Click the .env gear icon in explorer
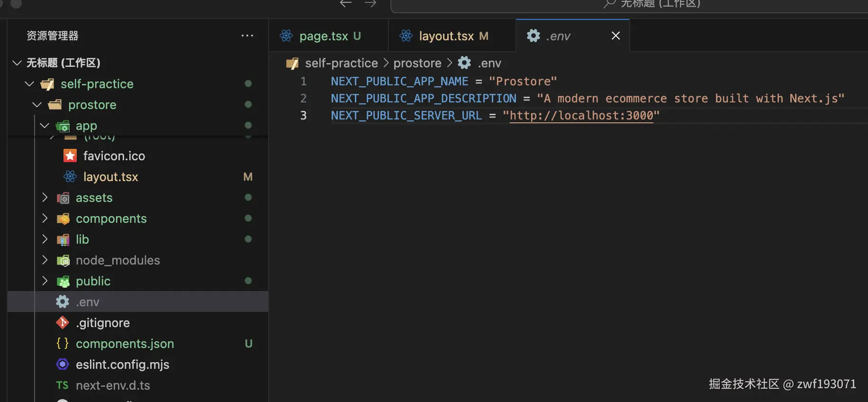This screenshot has height=402, width=868. pos(63,301)
